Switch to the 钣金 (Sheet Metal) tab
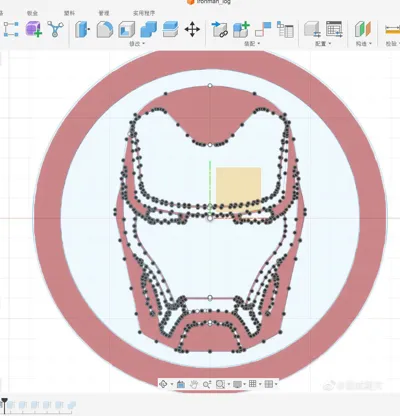Viewport: 400px width, 416px height. click(x=32, y=13)
